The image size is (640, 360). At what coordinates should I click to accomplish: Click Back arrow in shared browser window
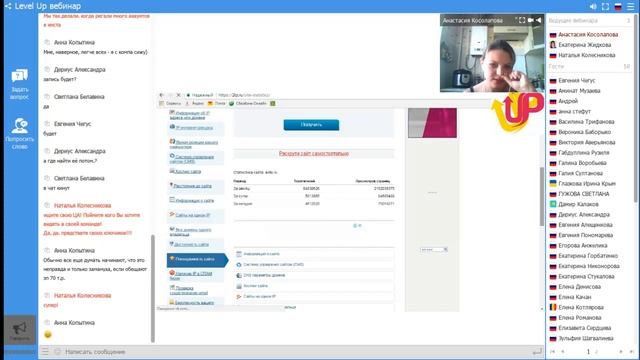162,95
